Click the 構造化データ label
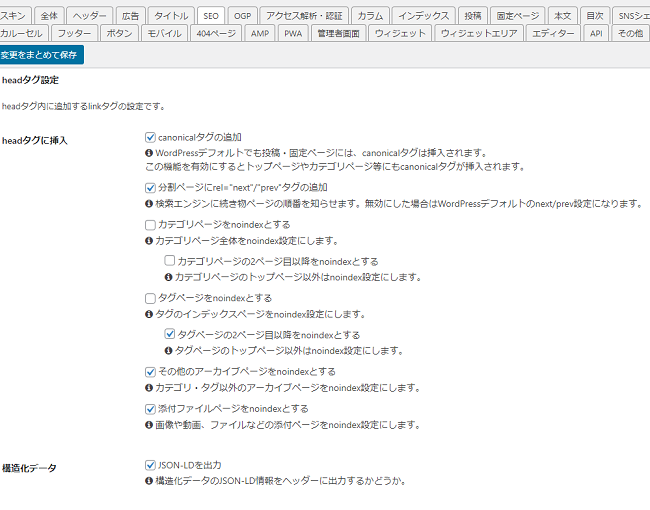 click(29, 468)
